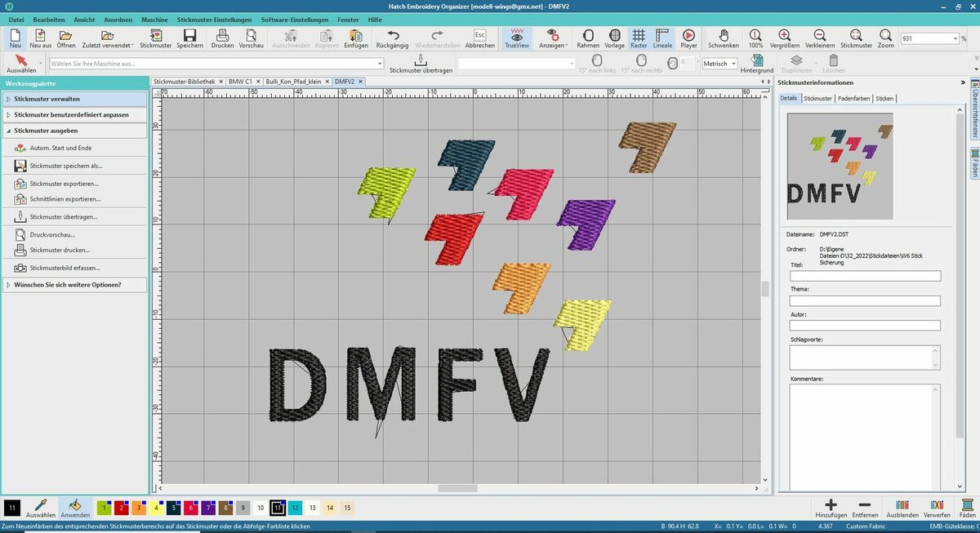This screenshot has height=533, width=980.
Task: Set zoom to 100% with magnifier icon
Action: pos(755,38)
